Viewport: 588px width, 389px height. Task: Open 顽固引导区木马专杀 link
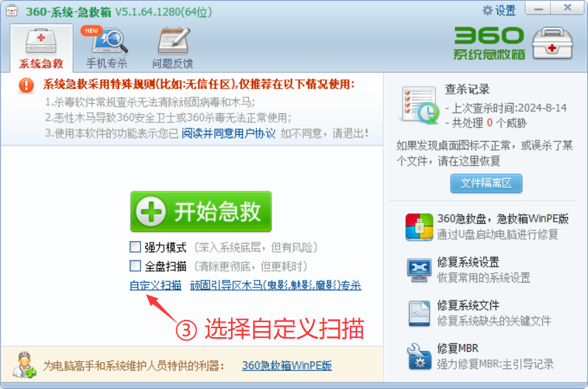[275, 285]
